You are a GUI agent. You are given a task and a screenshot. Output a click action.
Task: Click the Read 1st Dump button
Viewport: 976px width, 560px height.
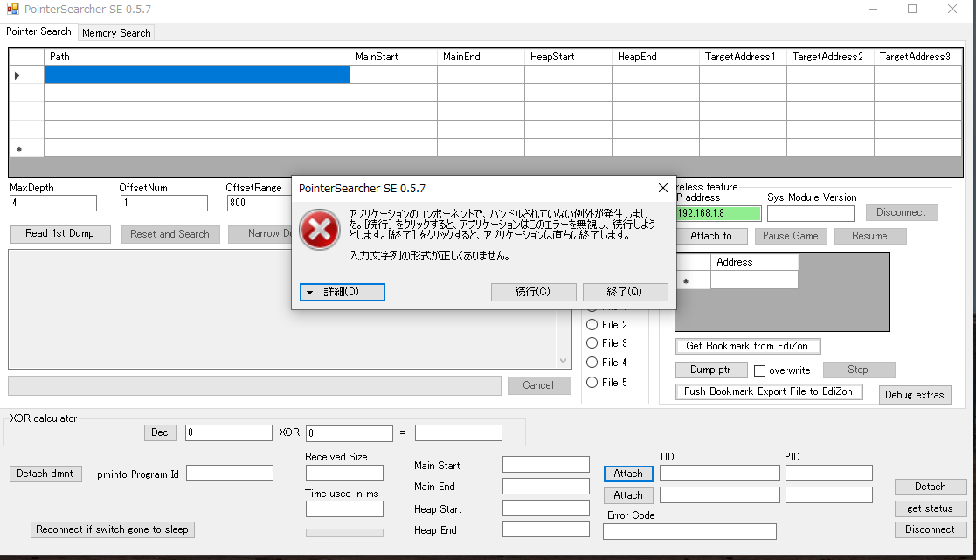(x=60, y=234)
